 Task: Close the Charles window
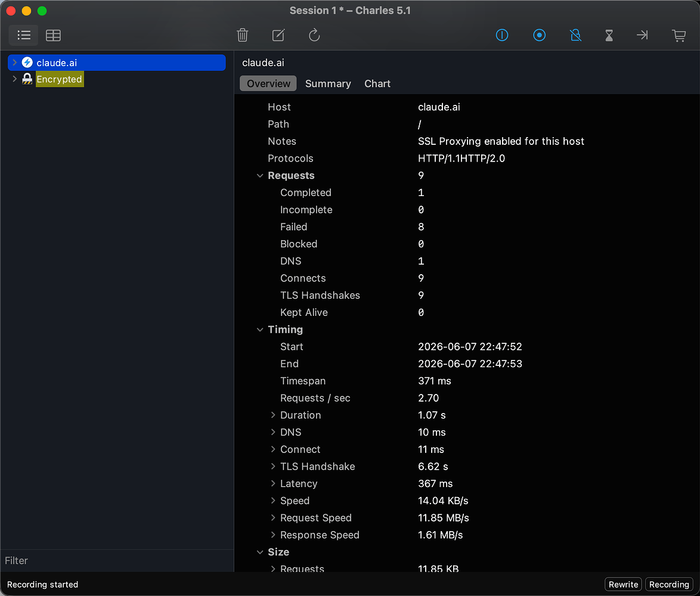pyautogui.click(x=11, y=11)
